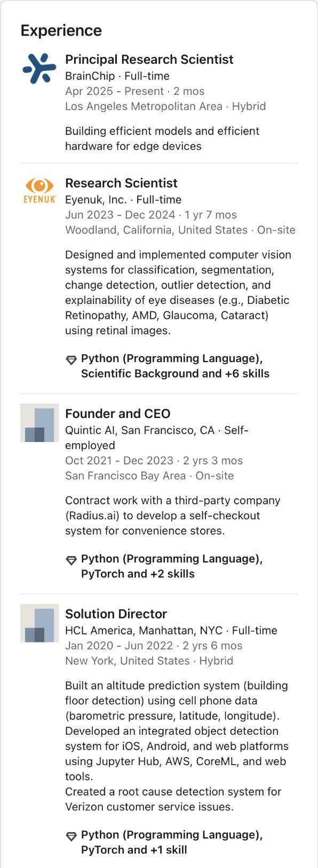This screenshot has height=868, width=318.
Task: Click "Eyenuk, Inc. · Full-time" company text
Action: (123, 199)
